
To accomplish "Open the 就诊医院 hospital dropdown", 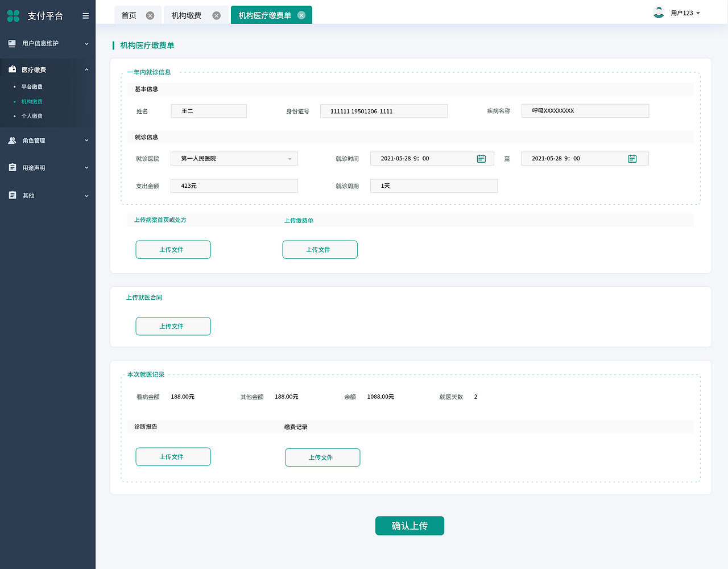I will (x=234, y=159).
